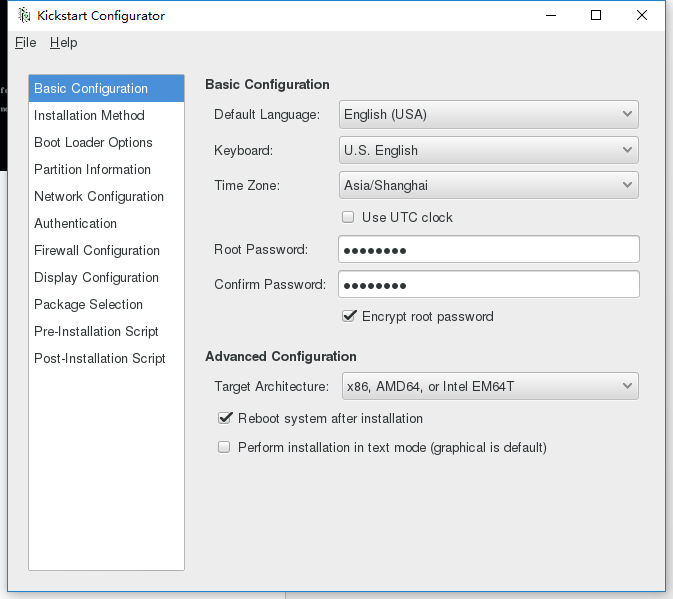Open Boot Loader Options section

point(93,143)
